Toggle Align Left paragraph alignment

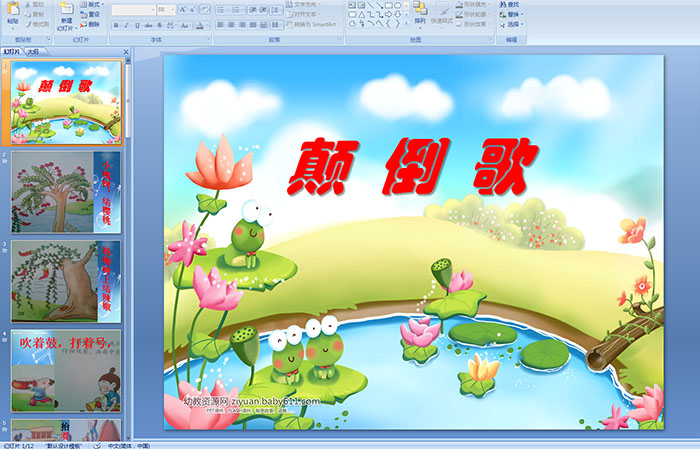coord(221,25)
